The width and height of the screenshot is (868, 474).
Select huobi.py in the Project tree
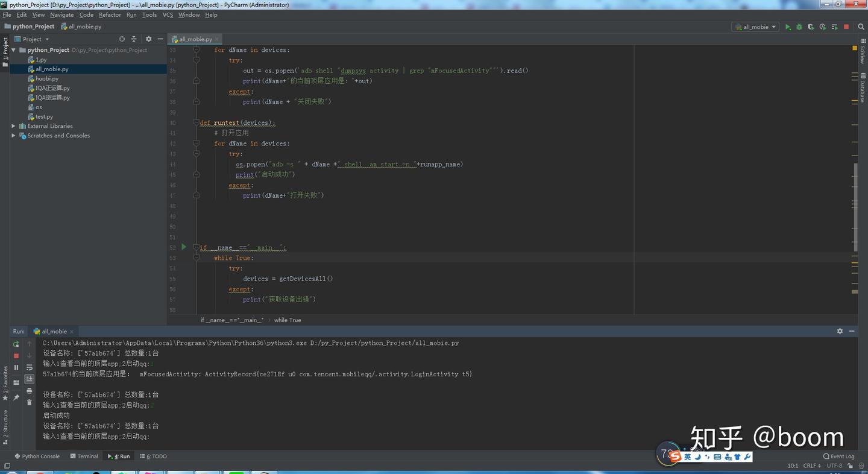pos(46,78)
